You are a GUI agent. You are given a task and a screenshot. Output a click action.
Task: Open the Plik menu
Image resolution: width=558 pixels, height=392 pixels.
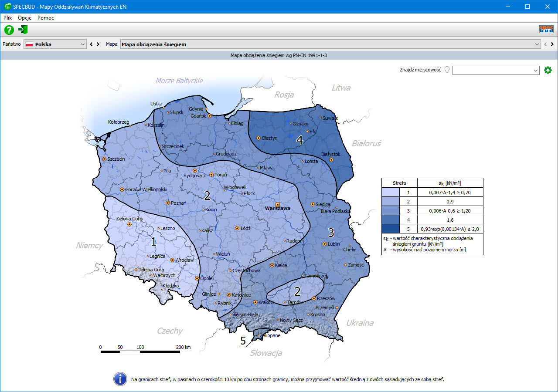(8, 18)
